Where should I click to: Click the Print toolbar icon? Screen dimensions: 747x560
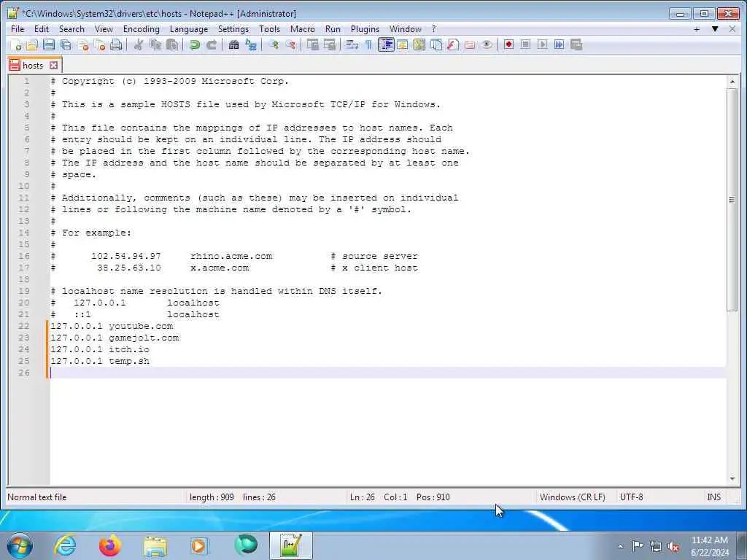pyautogui.click(x=116, y=44)
